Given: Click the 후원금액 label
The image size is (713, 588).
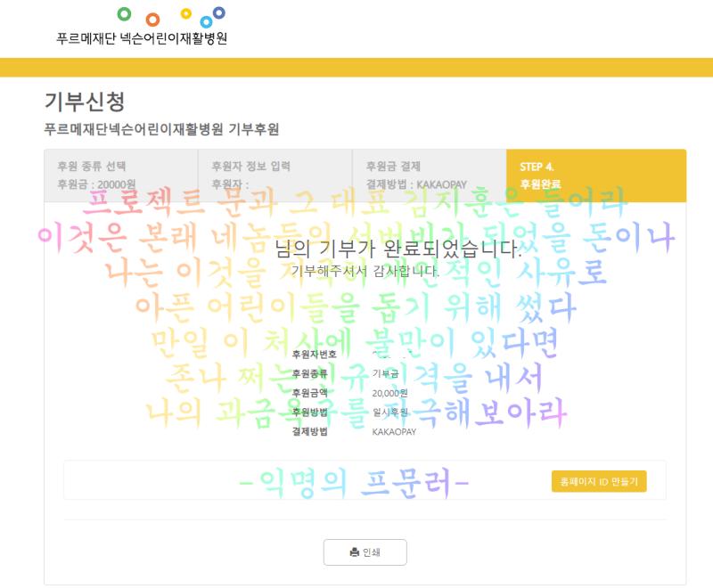Looking at the screenshot, I should pos(309,393).
